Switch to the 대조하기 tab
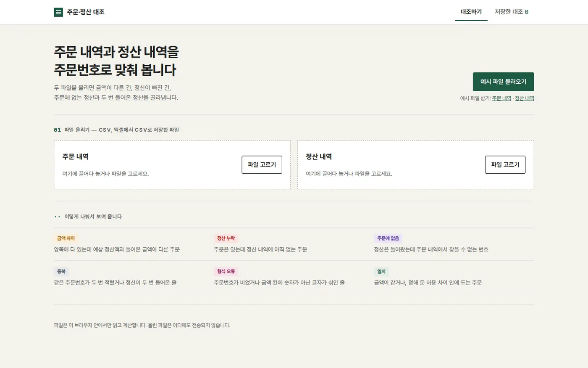588x368 pixels. (x=471, y=12)
